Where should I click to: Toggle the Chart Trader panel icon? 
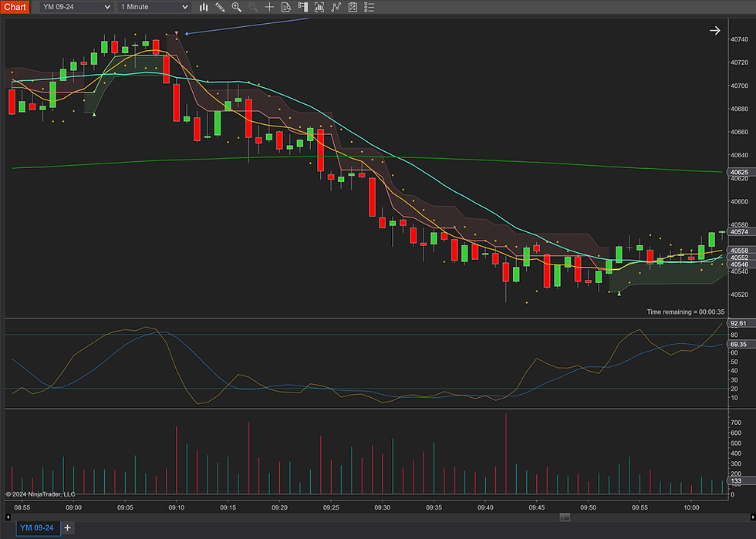(302, 7)
